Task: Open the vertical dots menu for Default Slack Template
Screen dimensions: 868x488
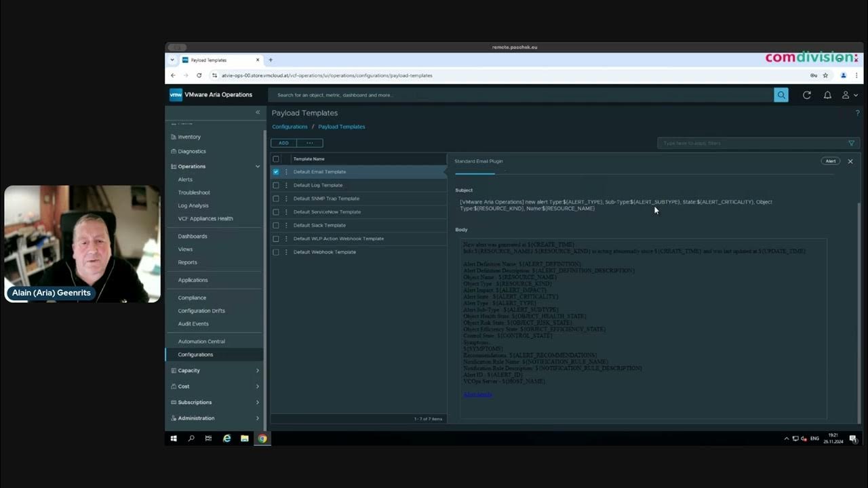Action: 285,225
